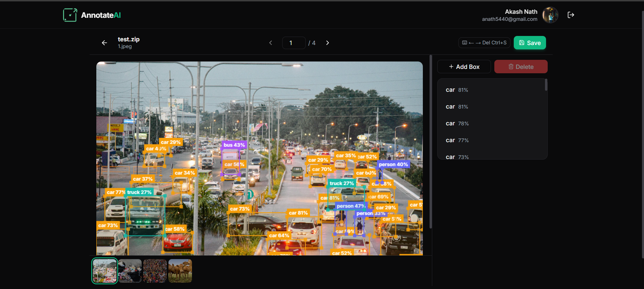Viewport: 644px width, 289px height.
Task: Click the Add Box button
Action: point(464,67)
